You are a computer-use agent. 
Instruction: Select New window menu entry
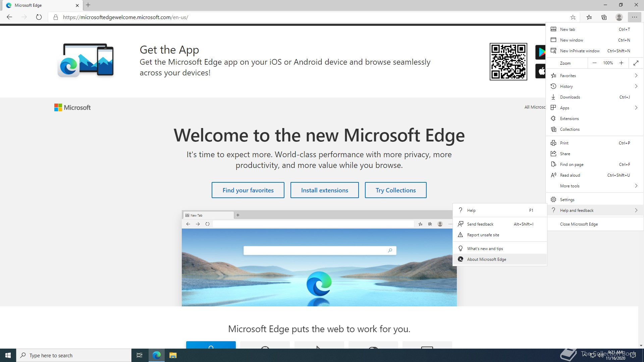click(x=595, y=40)
